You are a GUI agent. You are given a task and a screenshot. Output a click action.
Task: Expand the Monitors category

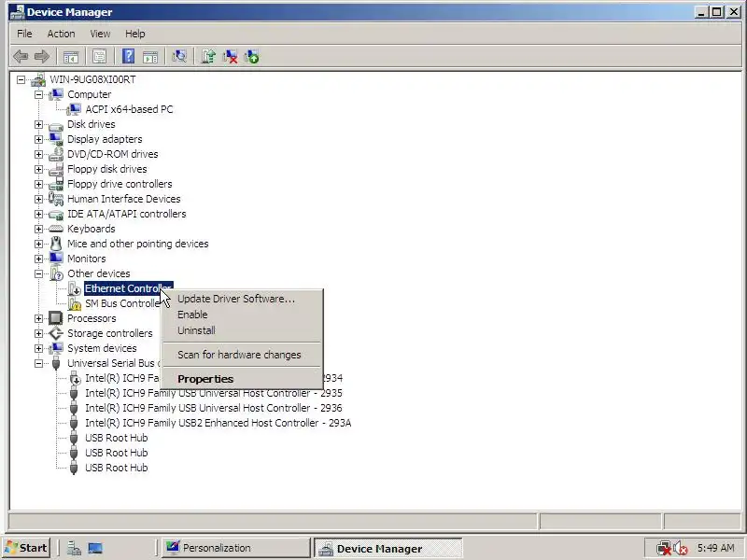coord(38,259)
